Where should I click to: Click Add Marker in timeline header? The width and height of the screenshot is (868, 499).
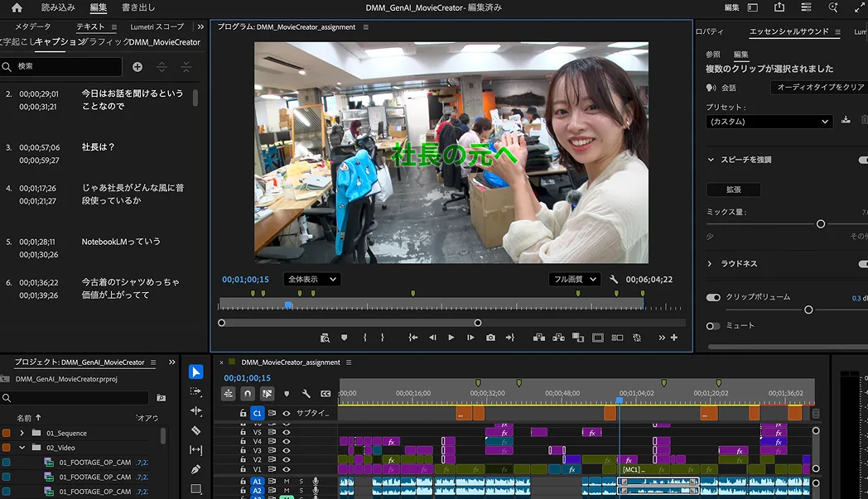click(287, 393)
